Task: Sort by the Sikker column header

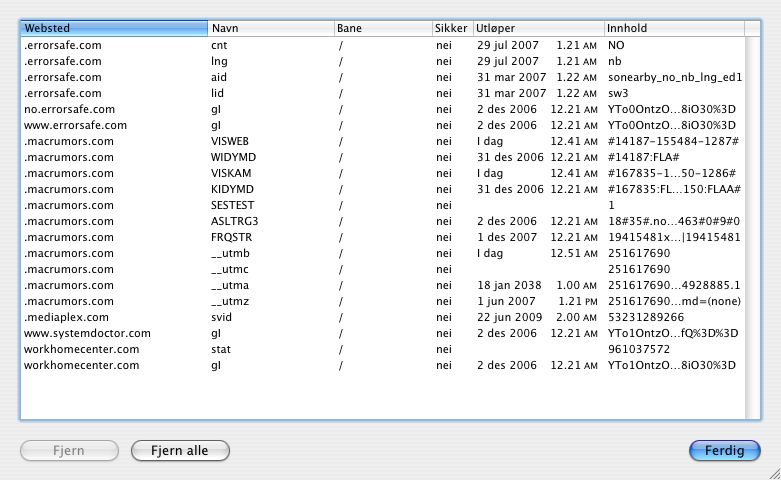Action: (452, 28)
